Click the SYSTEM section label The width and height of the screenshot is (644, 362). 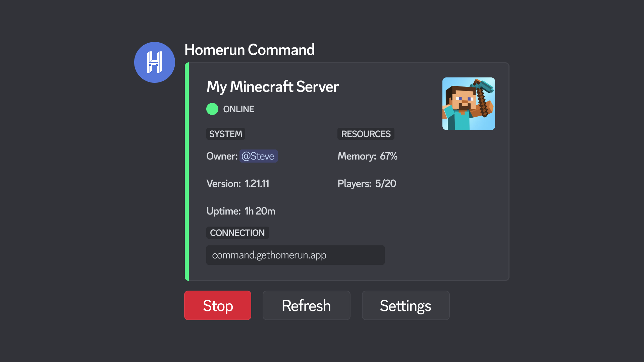pyautogui.click(x=225, y=133)
